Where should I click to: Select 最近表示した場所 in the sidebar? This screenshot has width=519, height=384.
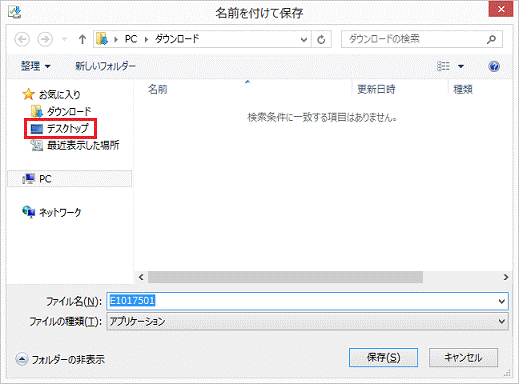[75, 145]
